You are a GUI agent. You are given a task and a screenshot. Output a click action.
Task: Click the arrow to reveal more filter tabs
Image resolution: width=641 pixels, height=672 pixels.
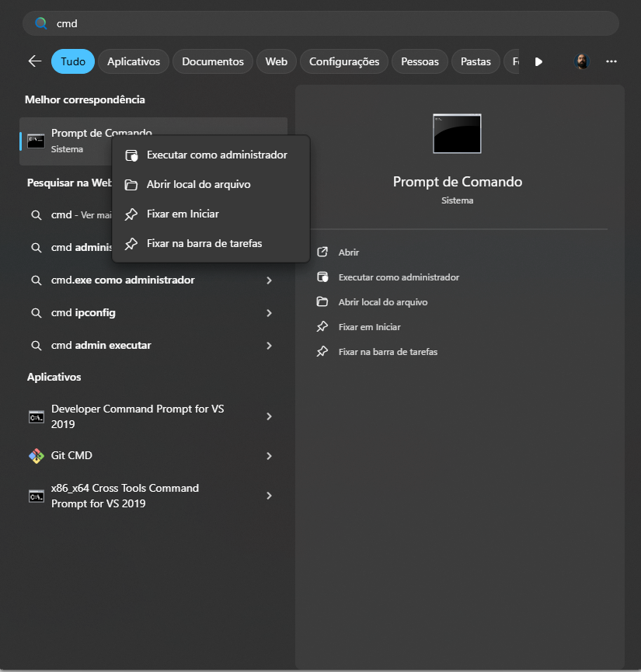pos(538,61)
